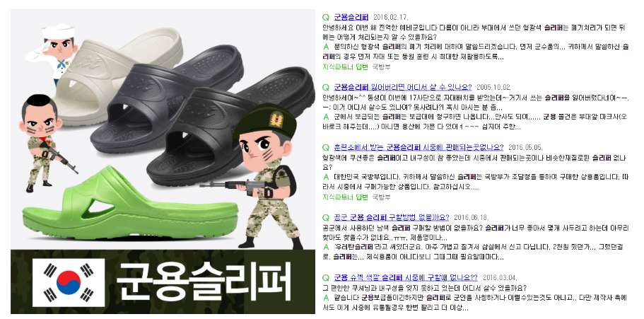Click the Q icon beside the 2016.03.04 question
The width and height of the screenshot is (644, 319).
point(326,277)
